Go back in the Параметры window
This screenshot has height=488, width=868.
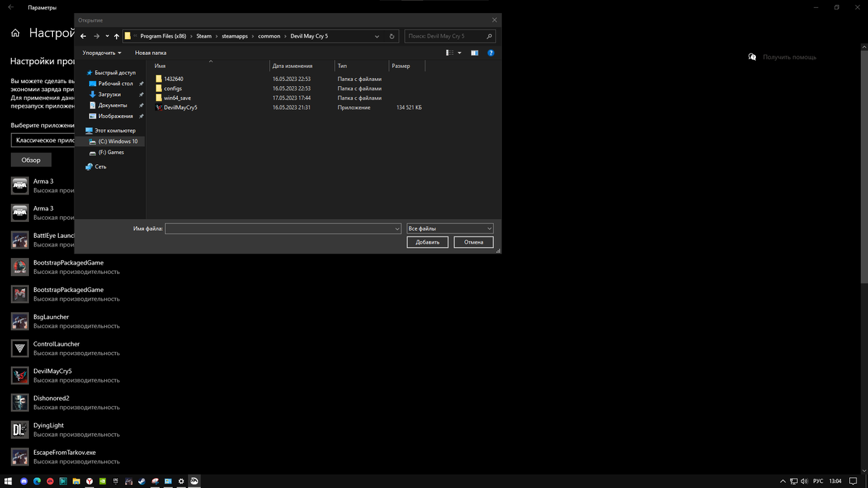(x=11, y=7)
